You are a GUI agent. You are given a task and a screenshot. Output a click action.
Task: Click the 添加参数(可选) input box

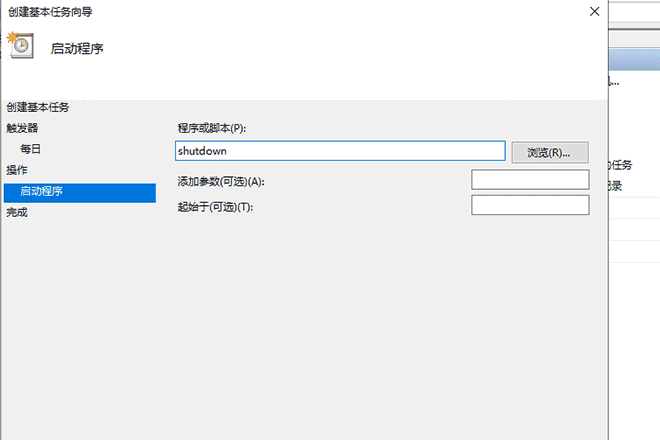tap(530, 180)
